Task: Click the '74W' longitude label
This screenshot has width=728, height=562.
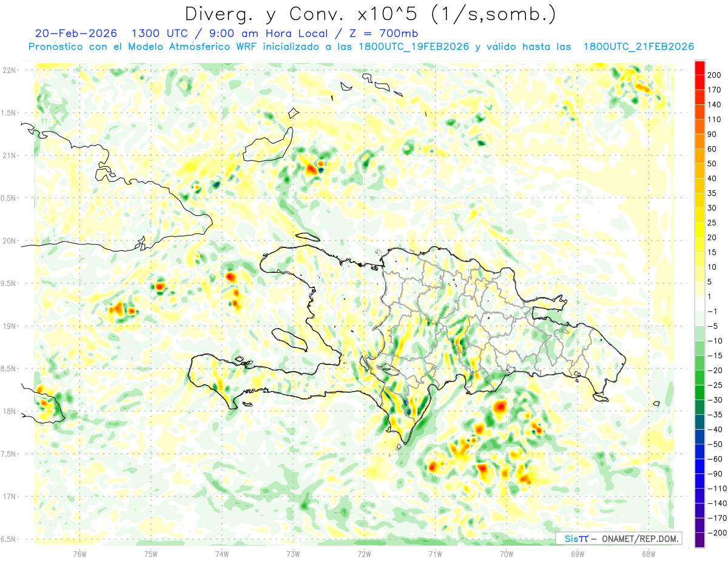Action: tap(221, 553)
